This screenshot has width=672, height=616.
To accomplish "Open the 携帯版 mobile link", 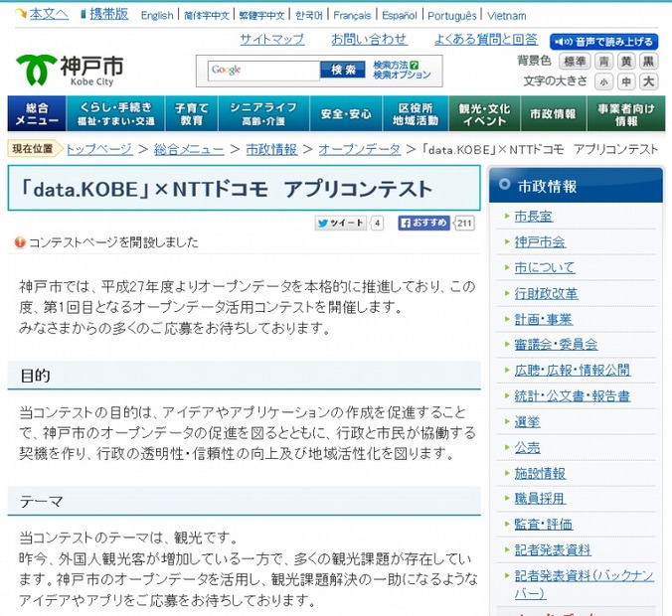I will tap(109, 14).
